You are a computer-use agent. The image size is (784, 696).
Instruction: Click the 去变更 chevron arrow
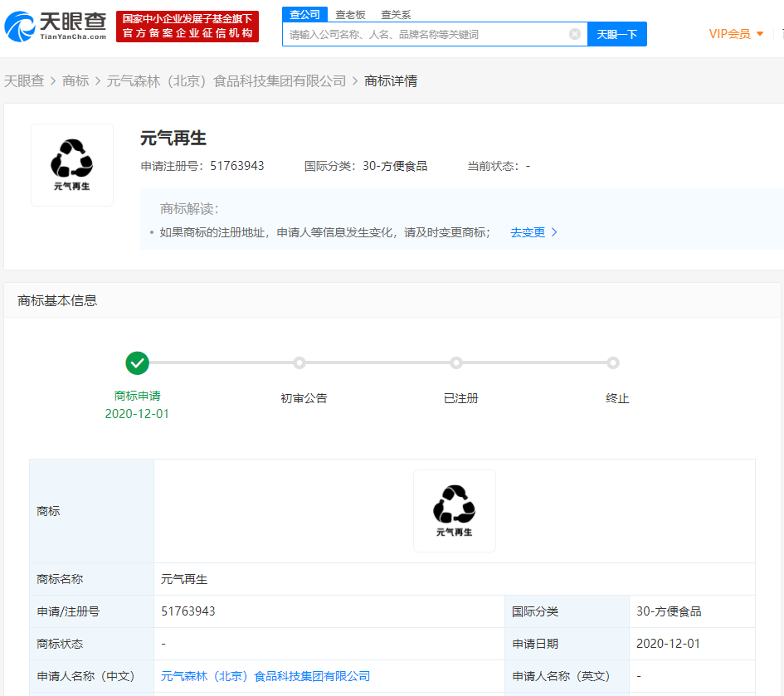point(554,232)
